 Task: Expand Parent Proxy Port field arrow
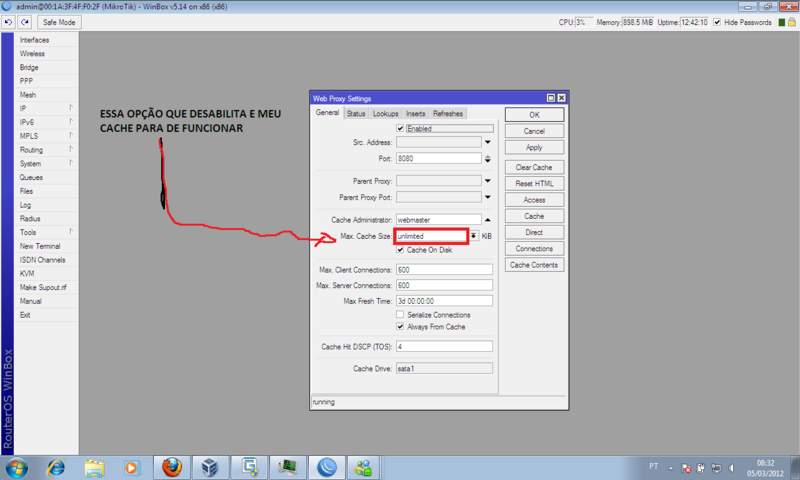click(x=488, y=197)
